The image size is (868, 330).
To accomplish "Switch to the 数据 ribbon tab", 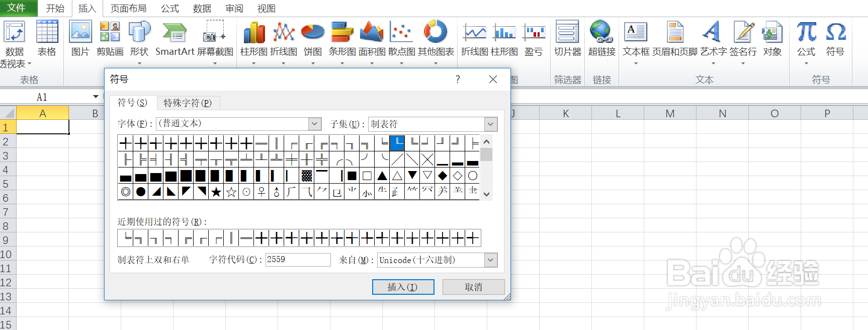I will (202, 9).
